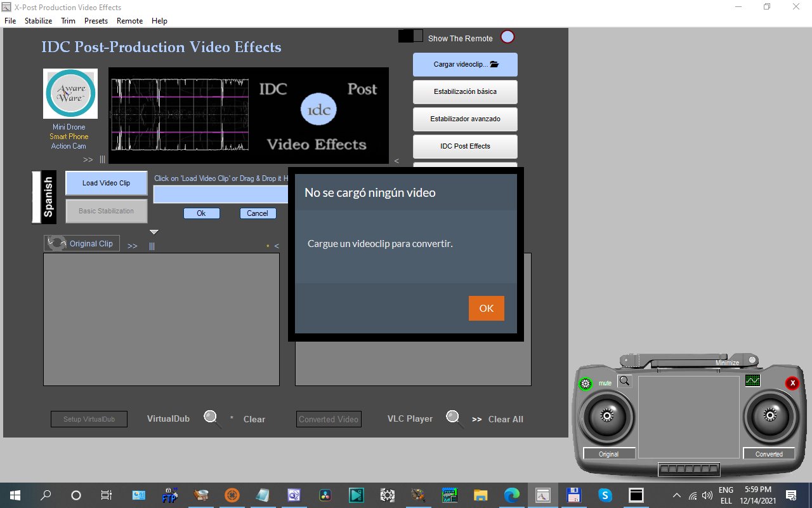Screen dimensions: 812x508
Task: Collapse the < arrow beside the video banner
Action: tap(396, 161)
